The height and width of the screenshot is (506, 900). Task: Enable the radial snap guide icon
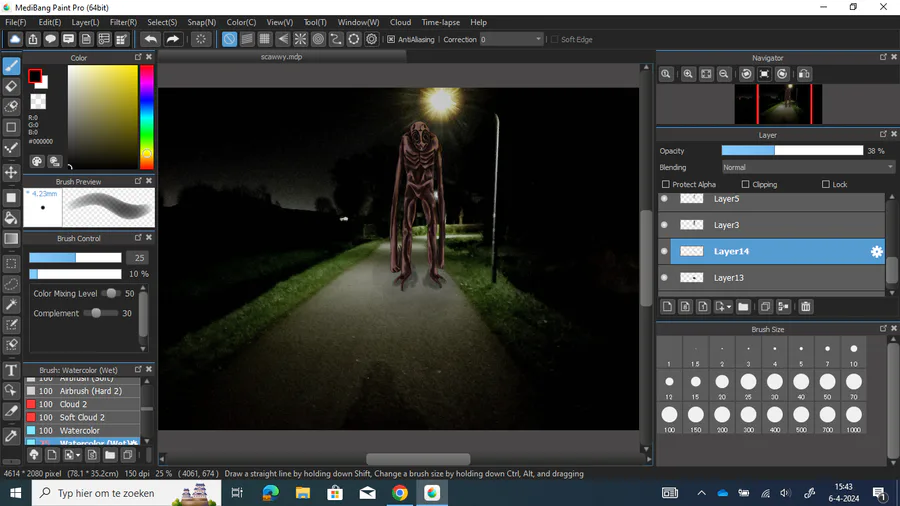click(x=300, y=39)
